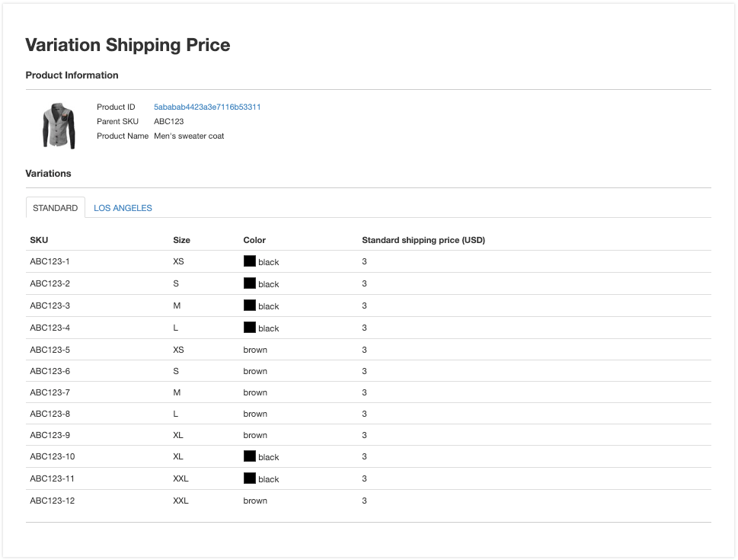Click the Parent SKU value ABC123
This screenshot has width=738, height=560.
pyautogui.click(x=168, y=121)
